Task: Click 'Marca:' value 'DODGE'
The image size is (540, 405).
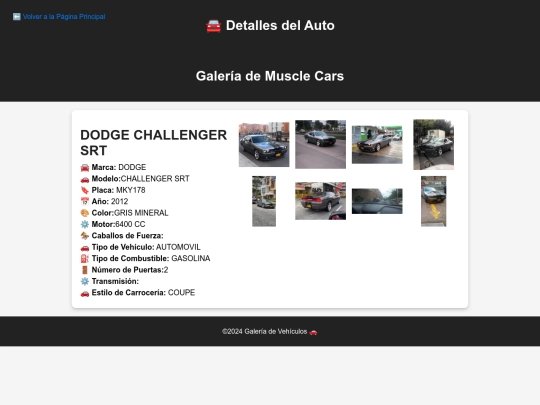Action: click(x=132, y=167)
